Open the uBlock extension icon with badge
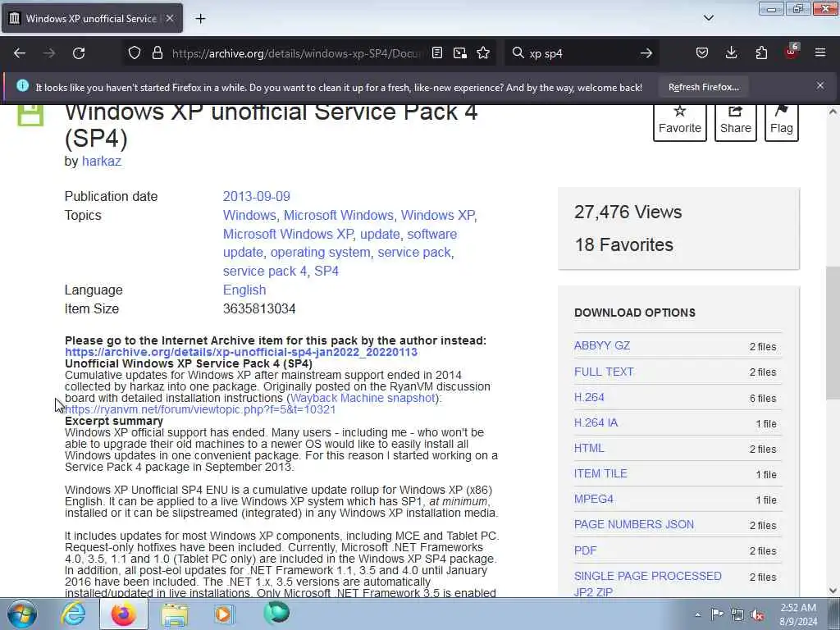840x630 pixels. (792, 52)
